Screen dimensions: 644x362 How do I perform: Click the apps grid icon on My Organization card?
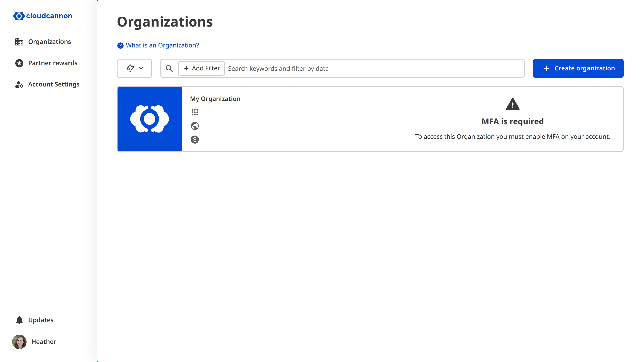tap(195, 112)
